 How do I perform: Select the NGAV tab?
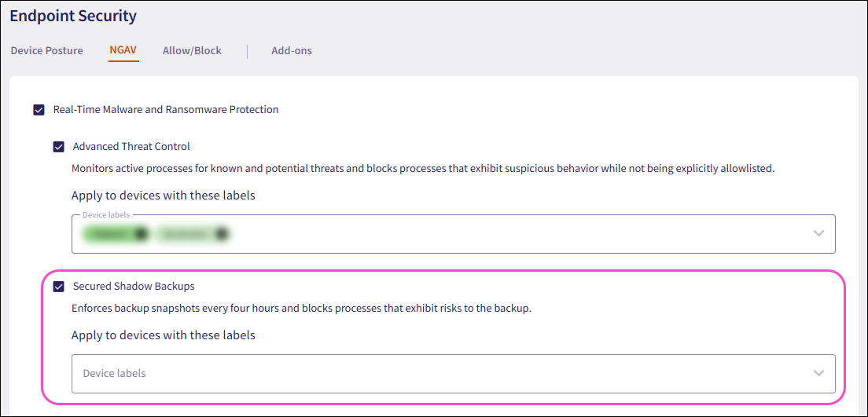pos(123,50)
